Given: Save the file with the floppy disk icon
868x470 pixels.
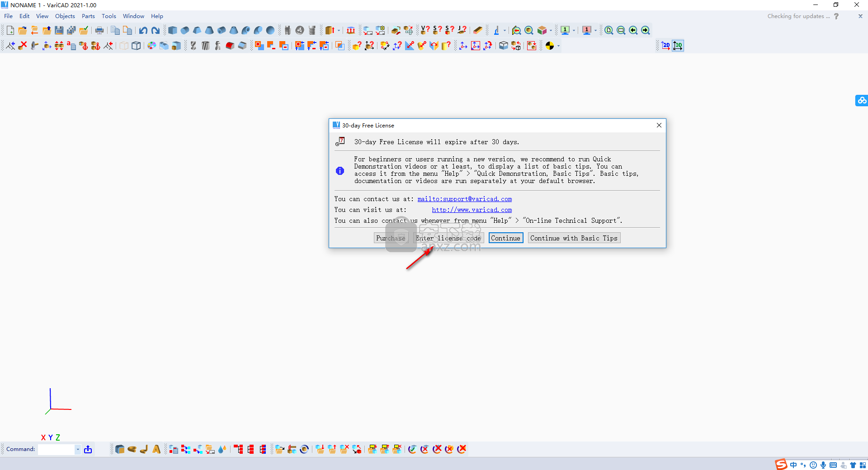Looking at the screenshot, I should pyautogui.click(x=59, y=30).
